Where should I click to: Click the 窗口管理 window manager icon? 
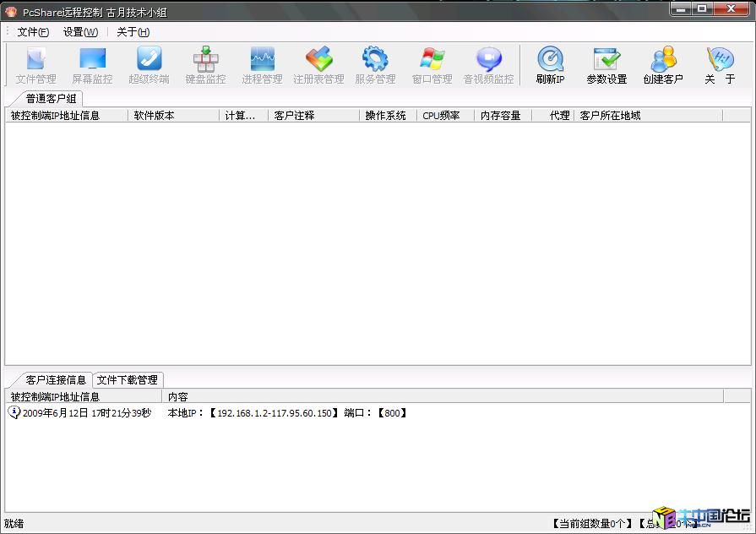click(432, 66)
